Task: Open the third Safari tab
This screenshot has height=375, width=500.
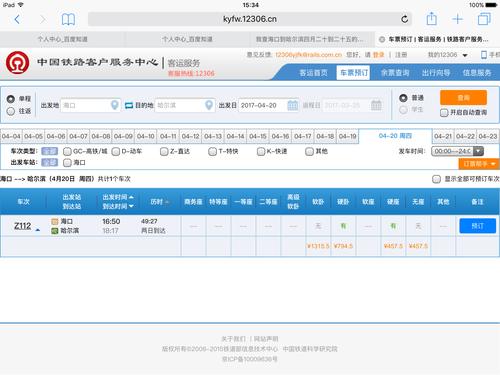Action: 312,39
